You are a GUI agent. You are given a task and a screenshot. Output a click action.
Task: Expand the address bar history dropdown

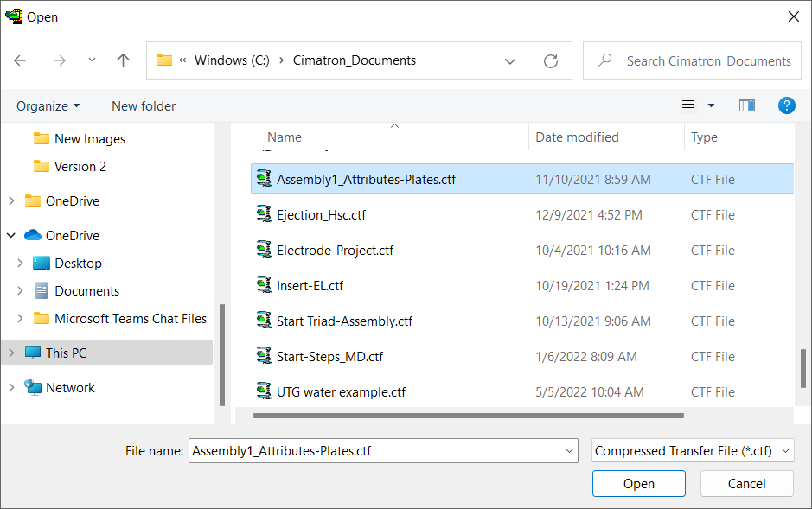(510, 61)
